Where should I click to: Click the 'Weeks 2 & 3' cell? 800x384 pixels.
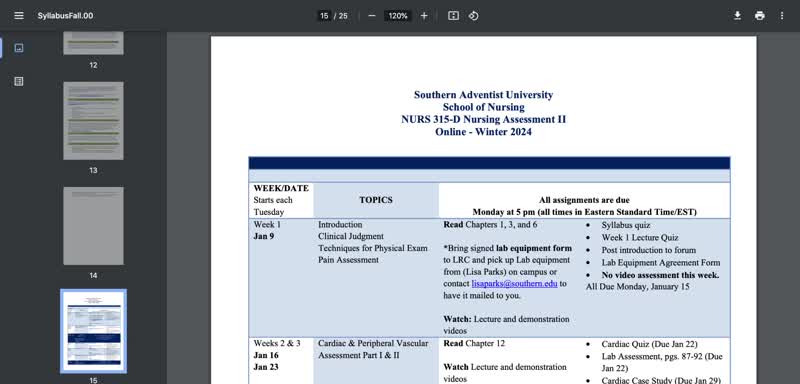(277, 343)
